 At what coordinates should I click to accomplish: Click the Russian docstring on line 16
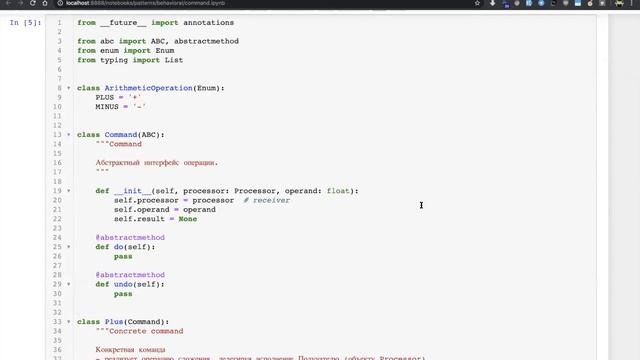pyautogui.click(x=157, y=163)
